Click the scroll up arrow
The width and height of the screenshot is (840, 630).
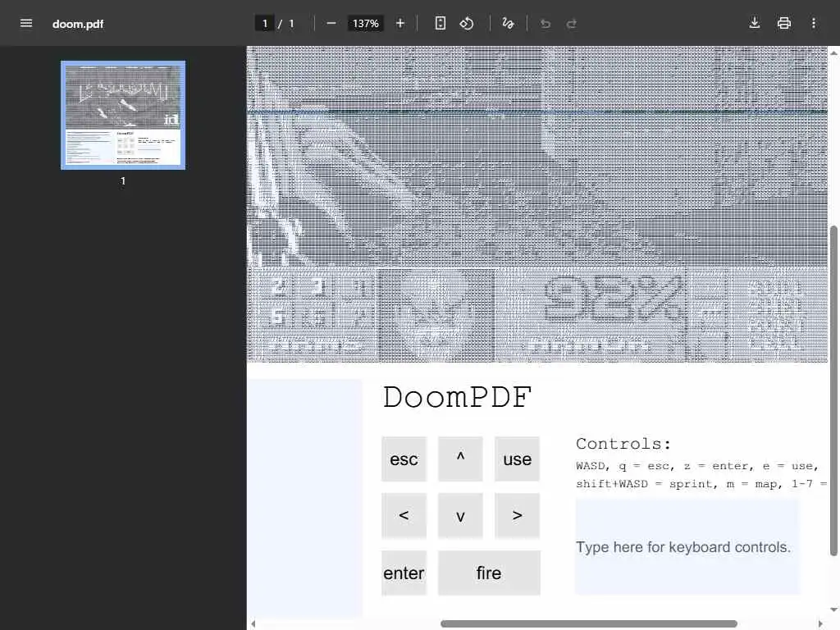tap(833, 52)
